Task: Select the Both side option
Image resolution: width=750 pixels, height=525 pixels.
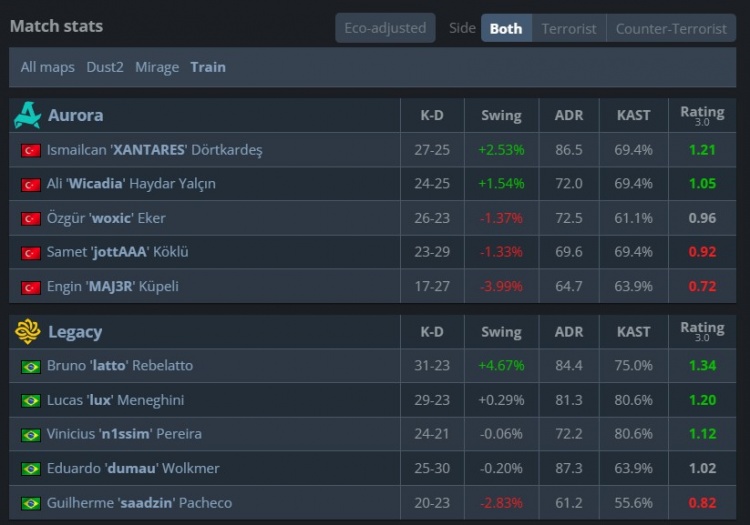Action: (506, 28)
